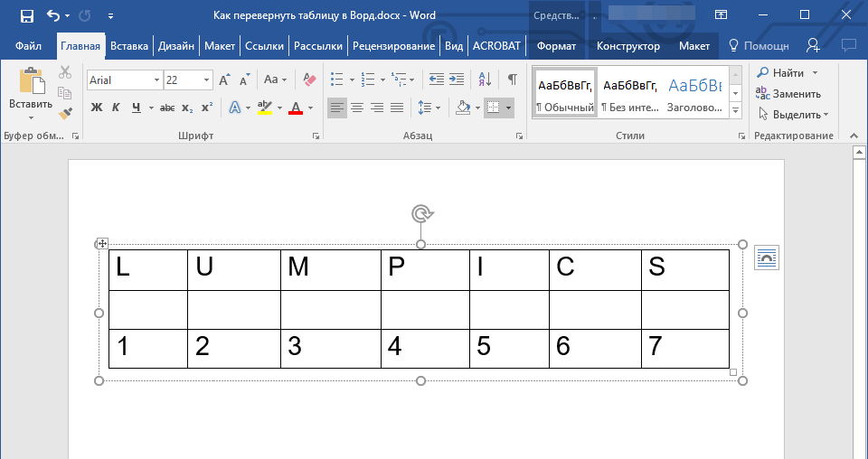Viewport: 868px width, 459px height.
Task: Expand the Styles gallery more arrow
Action: 735,110
